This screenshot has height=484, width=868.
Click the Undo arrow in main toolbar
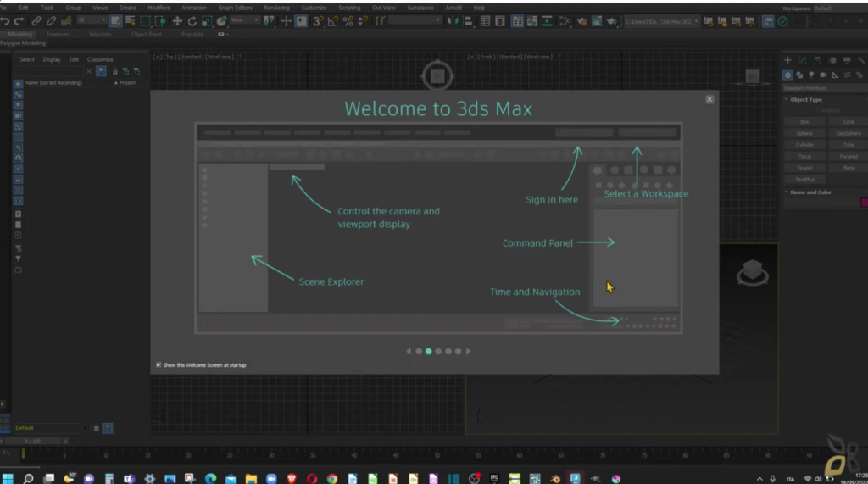pyautogui.click(x=5, y=21)
